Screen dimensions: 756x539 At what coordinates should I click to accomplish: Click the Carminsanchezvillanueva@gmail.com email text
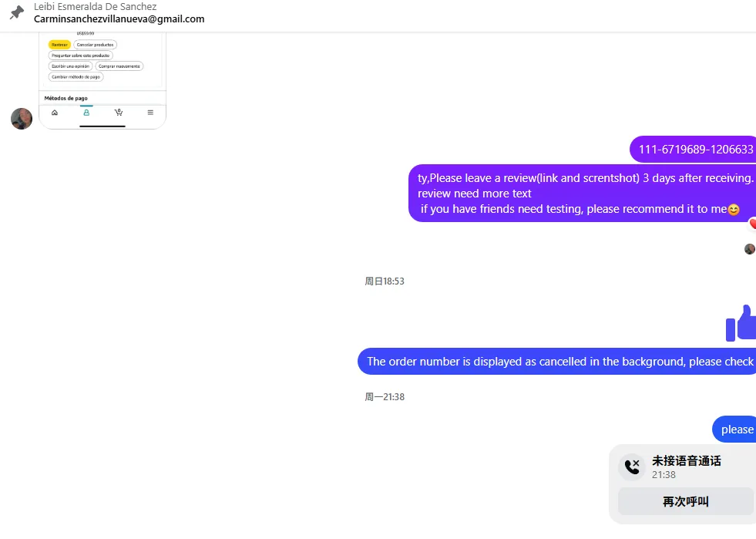tap(119, 19)
